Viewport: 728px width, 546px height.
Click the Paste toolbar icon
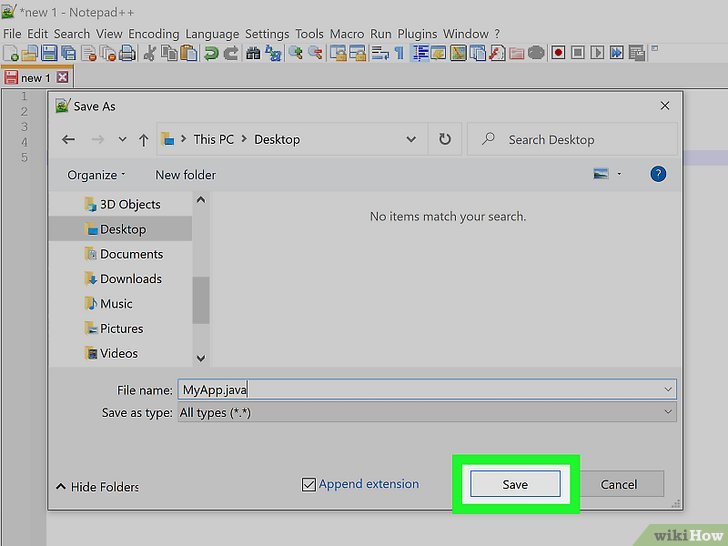(x=188, y=53)
